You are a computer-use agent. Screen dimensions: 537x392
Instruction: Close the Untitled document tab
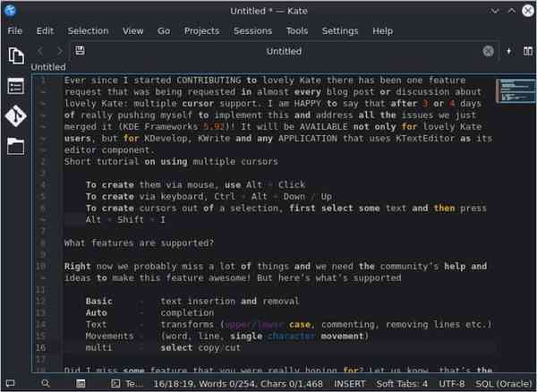(488, 51)
